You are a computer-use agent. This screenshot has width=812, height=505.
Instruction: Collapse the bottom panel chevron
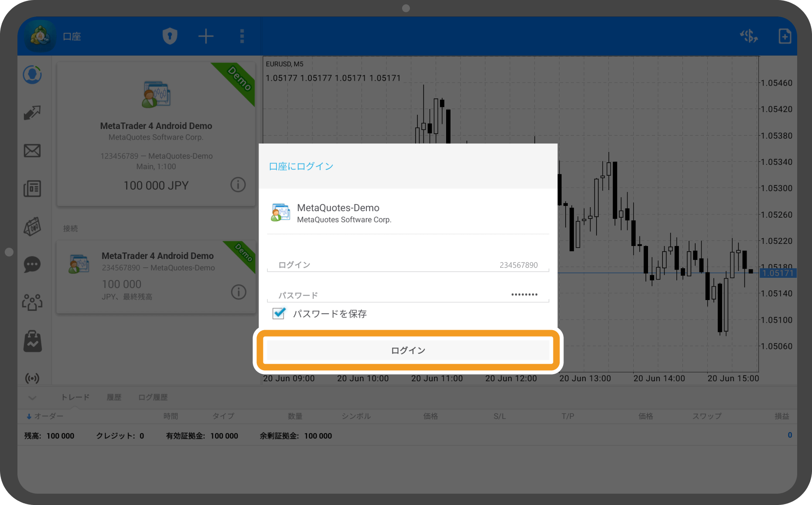click(x=32, y=397)
